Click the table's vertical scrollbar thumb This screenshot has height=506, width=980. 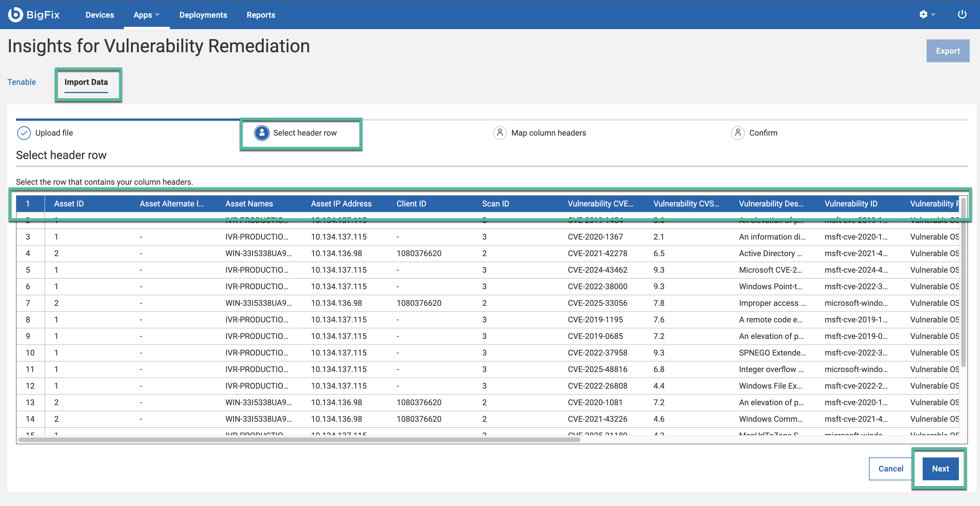(963, 282)
